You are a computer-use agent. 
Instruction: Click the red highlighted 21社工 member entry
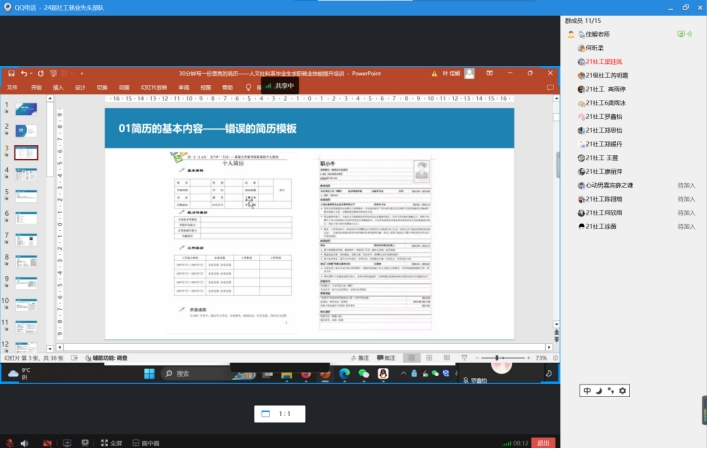point(605,62)
